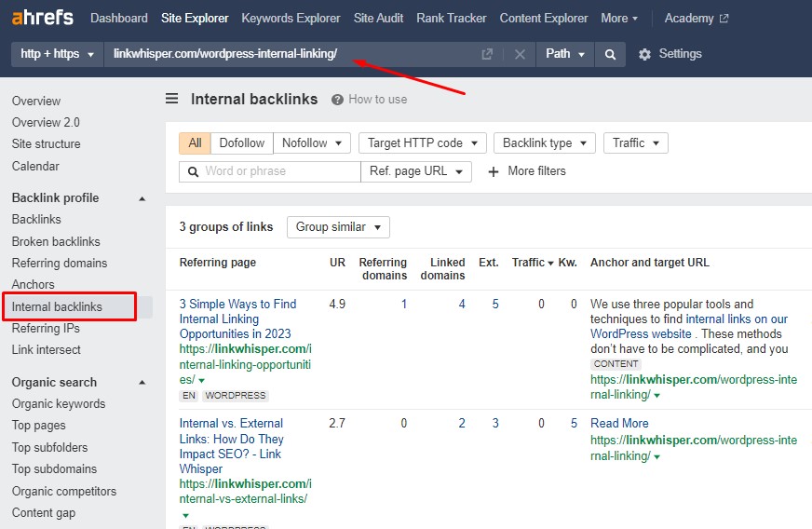This screenshot has width=812, height=529.
Task: Sort by UR column header
Action: click(337, 263)
